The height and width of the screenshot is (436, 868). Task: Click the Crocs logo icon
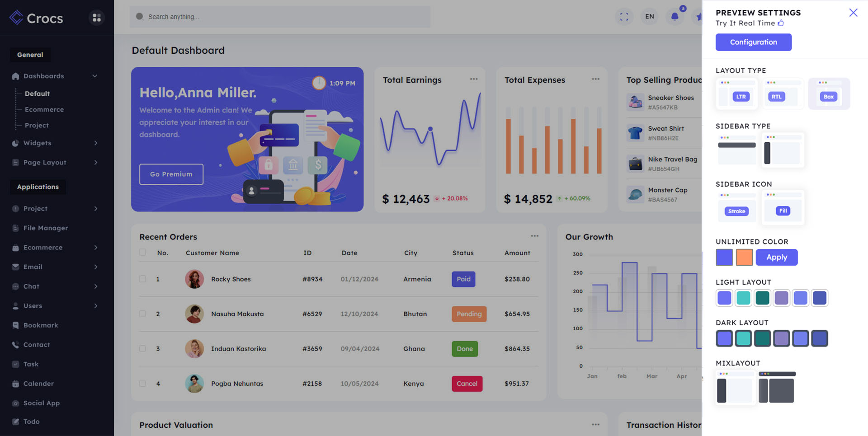(16, 18)
